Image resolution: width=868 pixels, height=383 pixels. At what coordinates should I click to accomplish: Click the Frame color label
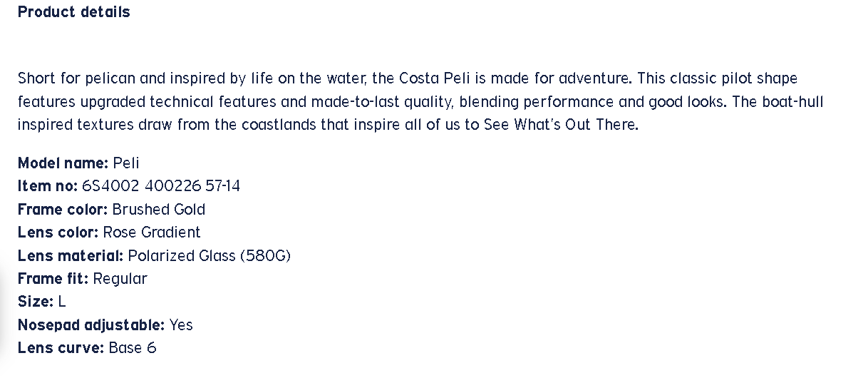pyautogui.click(x=63, y=210)
